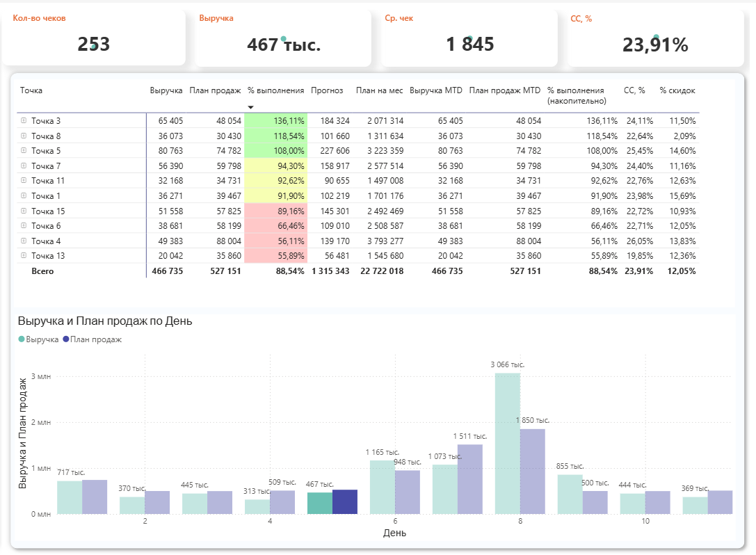Click the % скидок column header
This screenshot has width=756, height=555.
tap(677, 90)
